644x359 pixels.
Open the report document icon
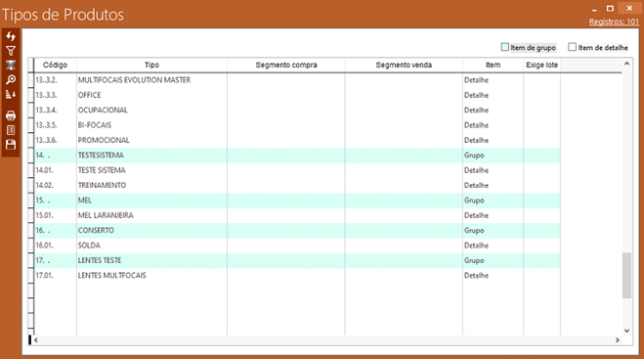point(11,130)
